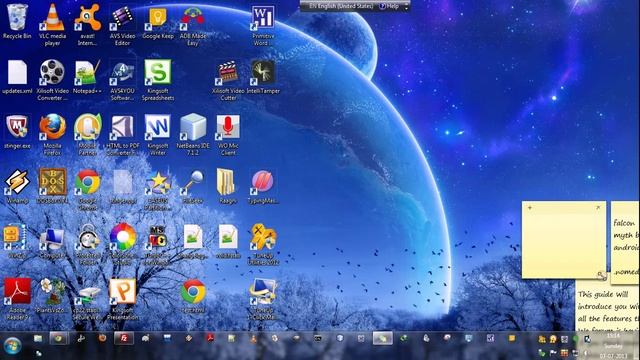The height and width of the screenshot is (360, 640).
Task: Open TuneUp 1-Click Maintenance shortcut
Action: point(263,291)
